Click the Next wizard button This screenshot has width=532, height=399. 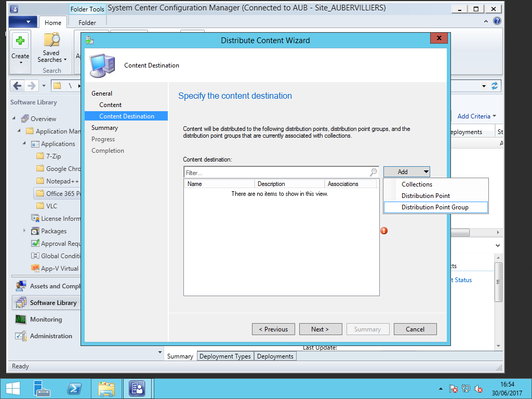tap(320, 329)
